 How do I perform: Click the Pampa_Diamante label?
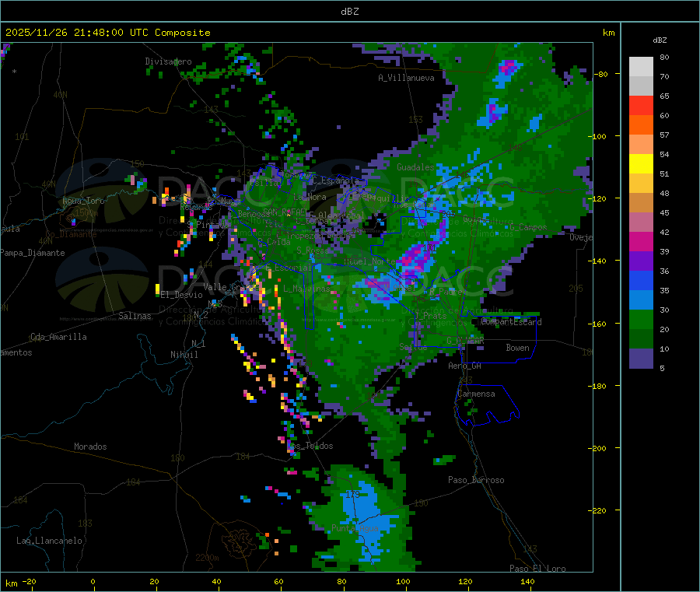pos(33,253)
